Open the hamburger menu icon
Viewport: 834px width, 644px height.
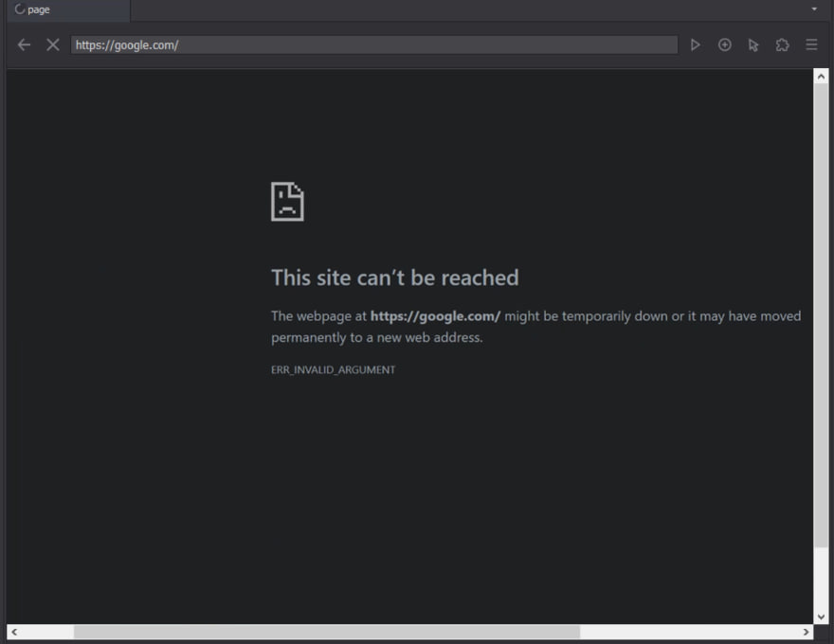(x=811, y=45)
